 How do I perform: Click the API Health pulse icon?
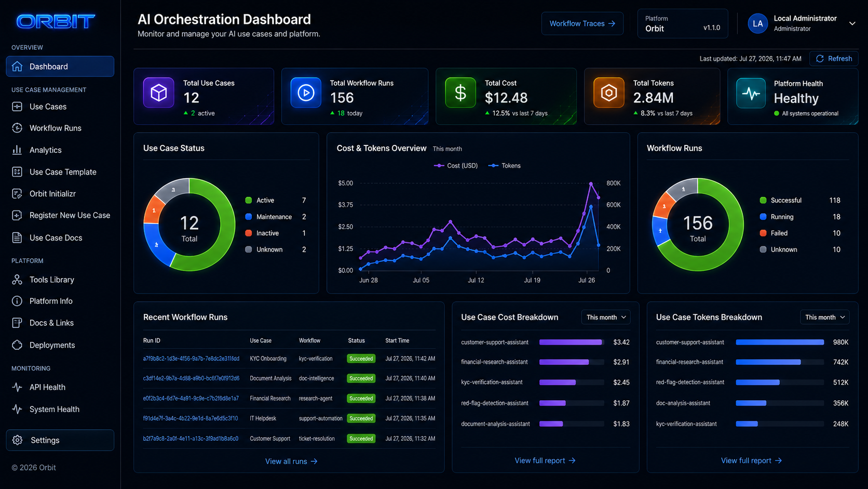point(17,387)
